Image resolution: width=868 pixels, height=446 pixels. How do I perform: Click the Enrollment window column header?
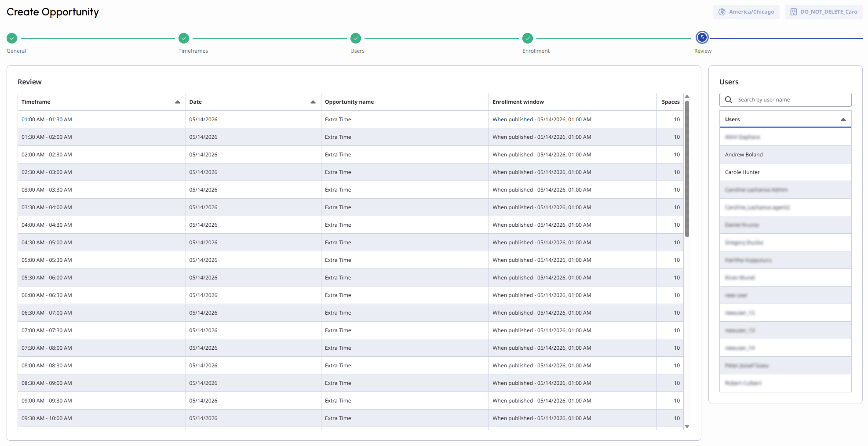pyautogui.click(x=573, y=102)
